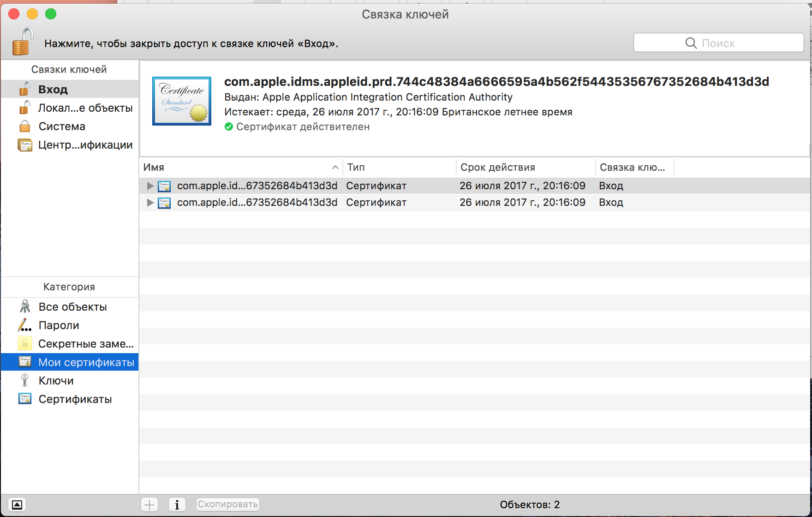The height and width of the screenshot is (517, 812).
Task: Switch to Сертификаты category
Action: coord(75,399)
